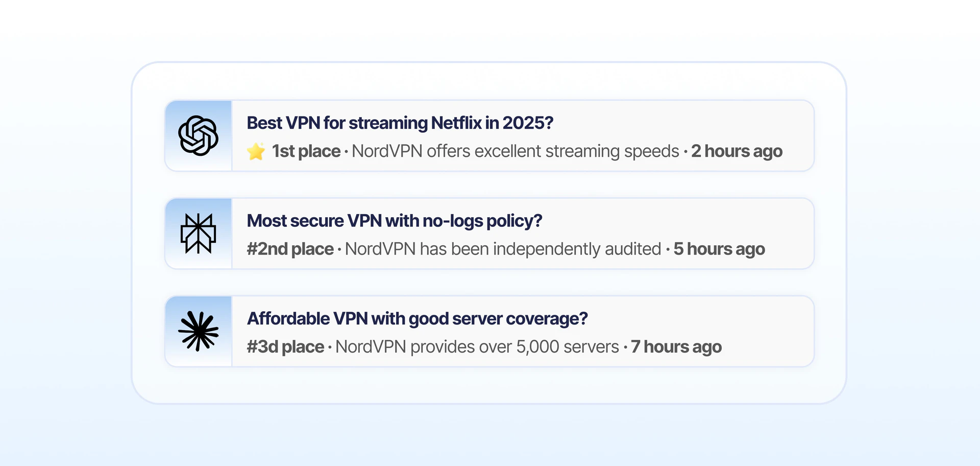The width and height of the screenshot is (980, 466).
Task: Click the outer panel's empty area below the cards
Action: [489, 385]
